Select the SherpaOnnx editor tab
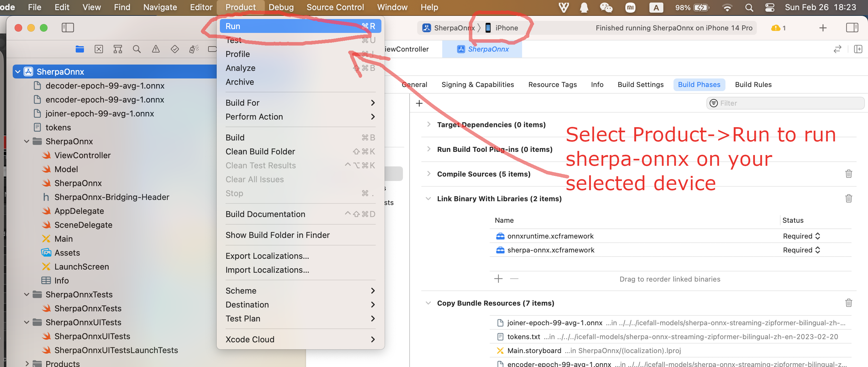 [x=482, y=49]
